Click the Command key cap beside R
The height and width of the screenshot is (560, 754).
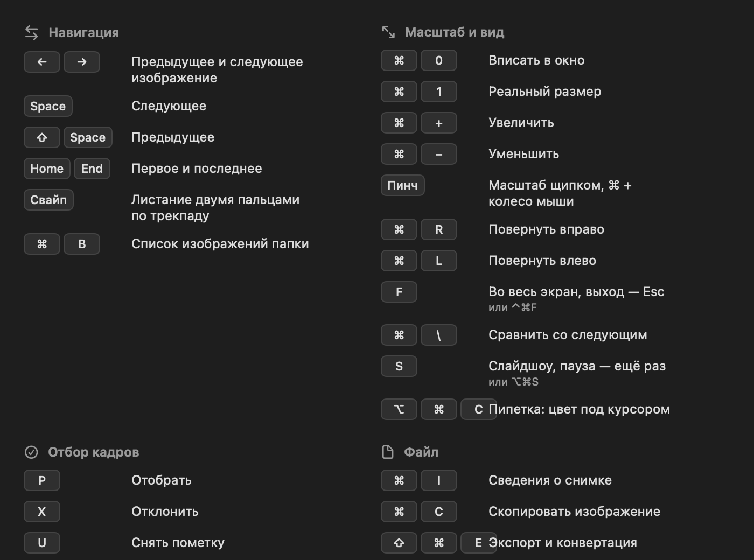(399, 229)
